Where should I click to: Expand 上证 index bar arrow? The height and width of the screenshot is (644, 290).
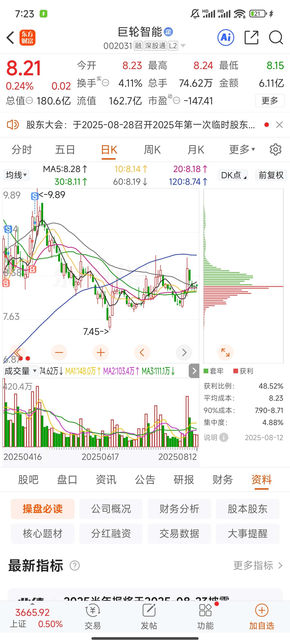point(33,604)
